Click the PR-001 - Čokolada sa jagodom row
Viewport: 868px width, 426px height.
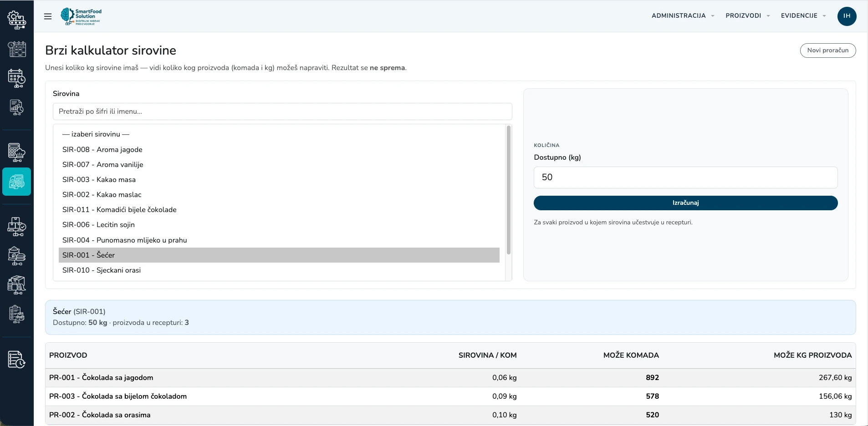(x=450, y=378)
